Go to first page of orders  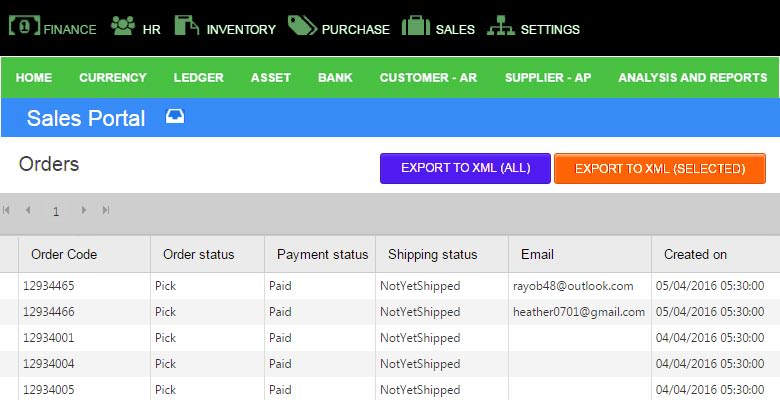click(6, 210)
